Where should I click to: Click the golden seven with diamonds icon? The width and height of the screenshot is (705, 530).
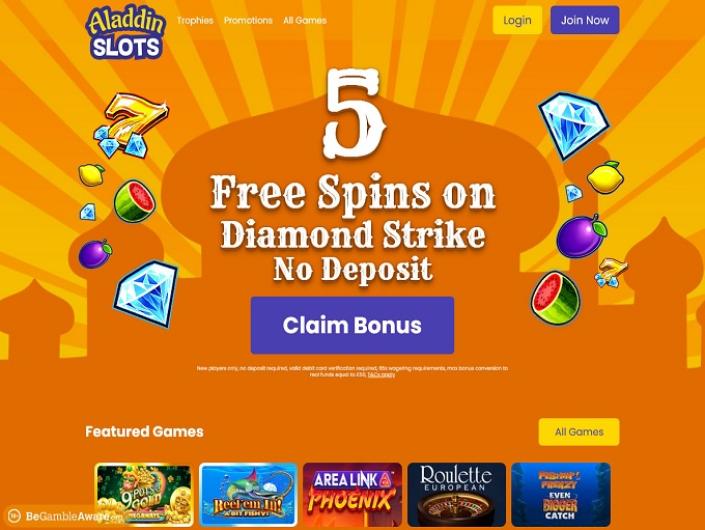[x=130, y=125]
